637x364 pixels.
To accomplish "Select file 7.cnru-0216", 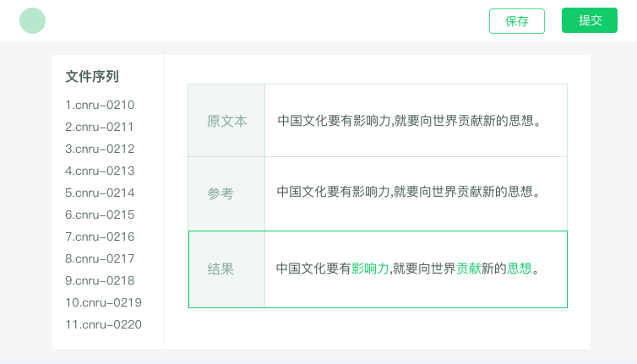I will [x=100, y=236].
